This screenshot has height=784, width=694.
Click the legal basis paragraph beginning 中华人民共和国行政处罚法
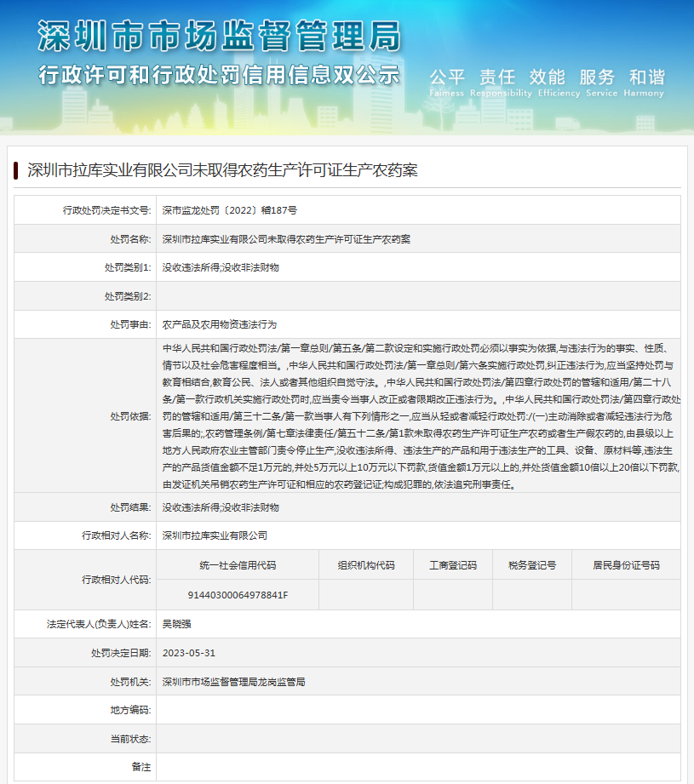[x=421, y=416]
